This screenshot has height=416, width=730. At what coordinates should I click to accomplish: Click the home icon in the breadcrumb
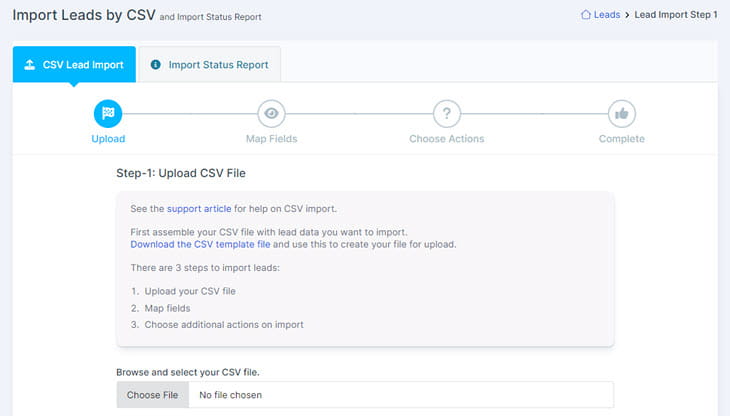586,15
